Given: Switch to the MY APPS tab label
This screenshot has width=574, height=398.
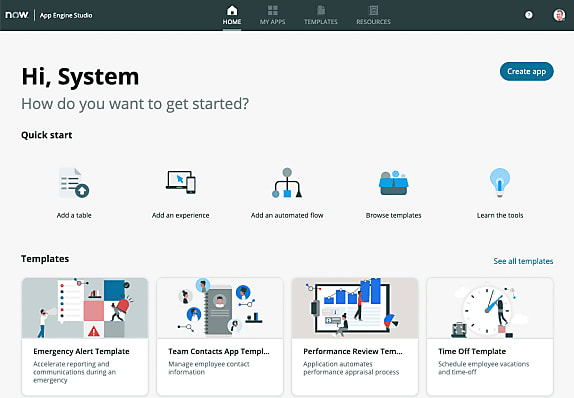Looking at the screenshot, I should click(x=273, y=22).
